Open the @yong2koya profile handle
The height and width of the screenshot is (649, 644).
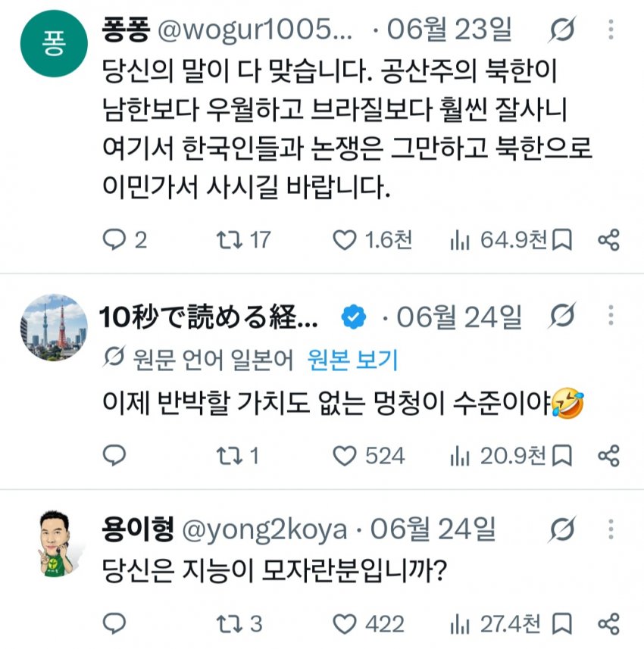click(x=264, y=529)
